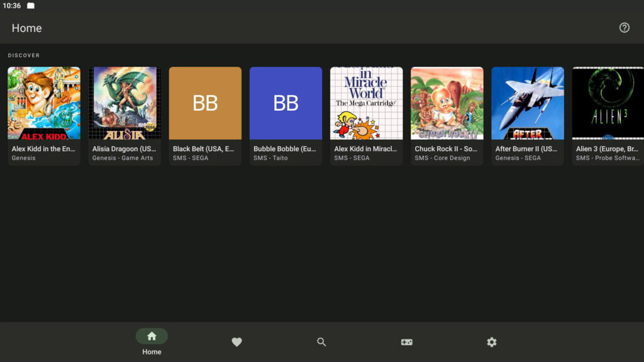Click the 'SMS - Taito' subtitle

click(270, 158)
